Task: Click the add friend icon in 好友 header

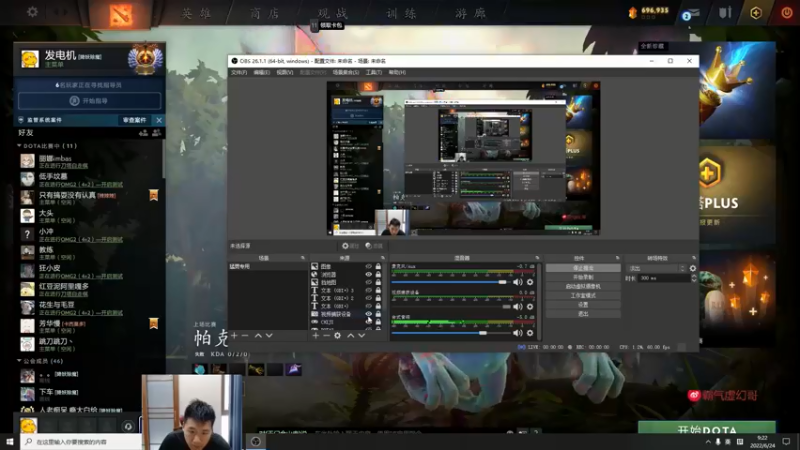Action: click(143, 133)
